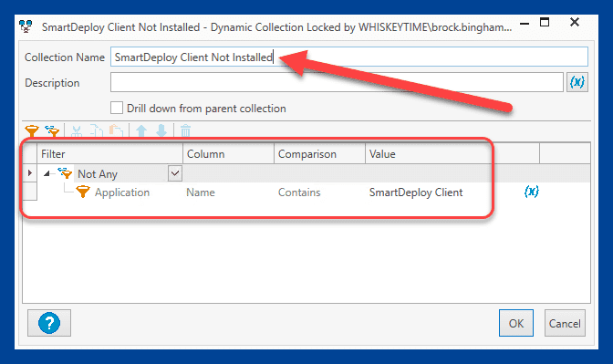Image resolution: width=613 pixels, height=364 pixels.
Task: Click the app icon in the title bar
Action: point(26,26)
